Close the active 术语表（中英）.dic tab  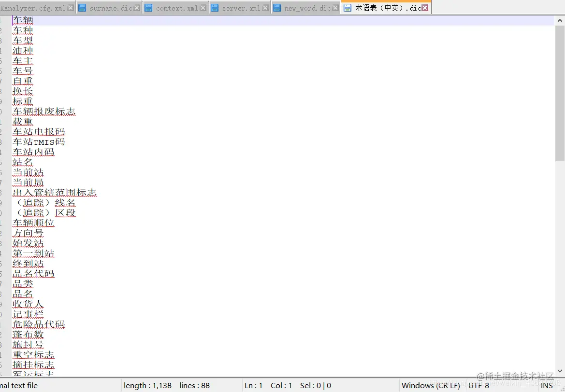[425, 8]
